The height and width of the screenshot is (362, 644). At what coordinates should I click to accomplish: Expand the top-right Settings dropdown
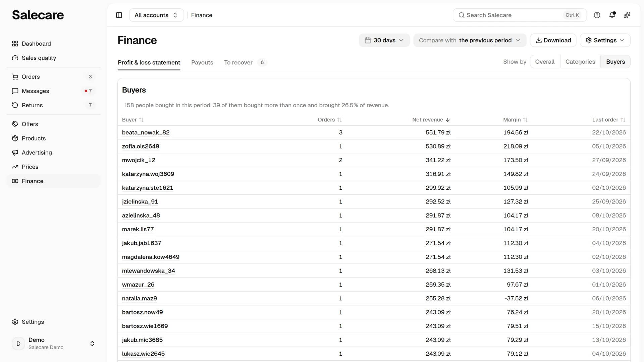pos(605,40)
